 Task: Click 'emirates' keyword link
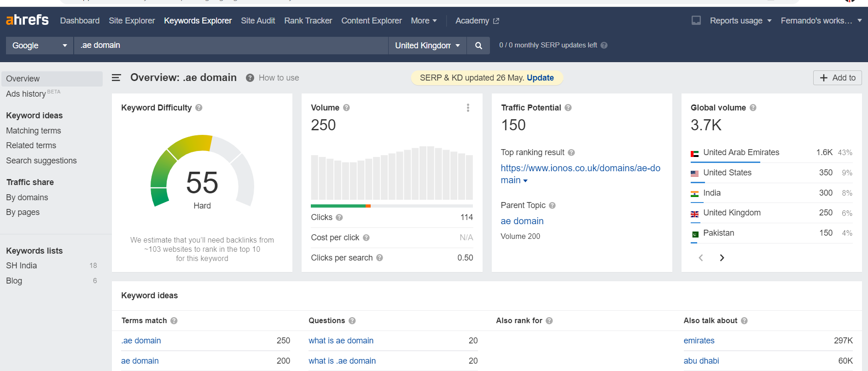[699, 341]
